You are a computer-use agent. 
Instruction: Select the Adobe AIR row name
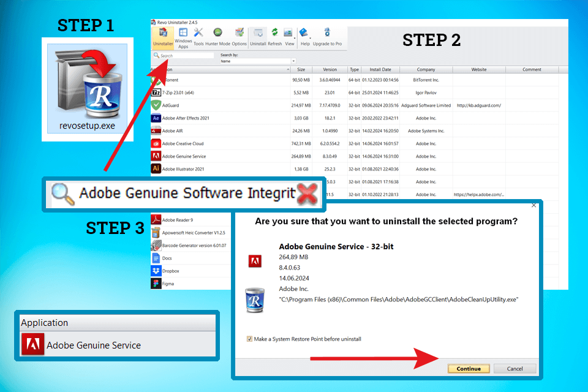click(x=173, y=131)
